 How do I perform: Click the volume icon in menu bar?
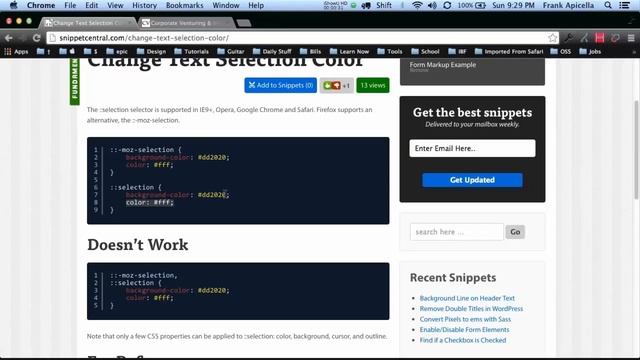click(432, 5)
